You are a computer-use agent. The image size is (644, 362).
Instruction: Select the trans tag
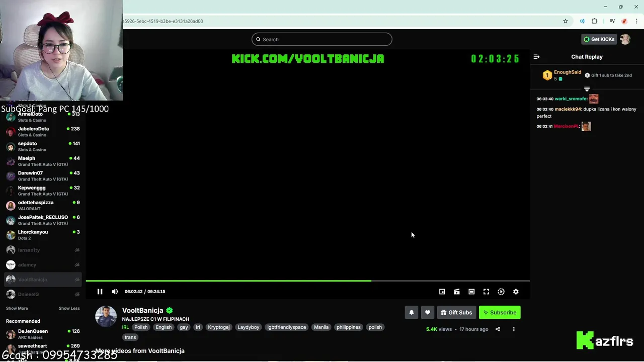pyautogui.click(x=130, y=337)
